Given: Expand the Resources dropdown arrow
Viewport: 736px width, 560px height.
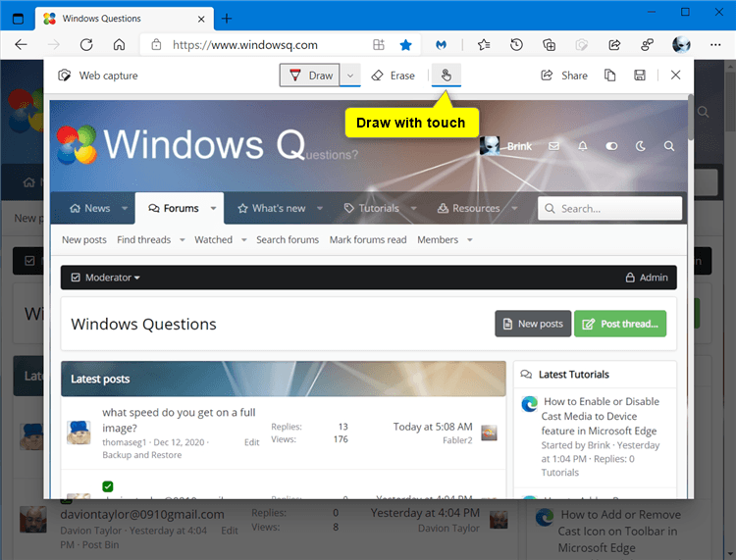Looking at the screenshot, I should pyautogui.click(x=514, y=208).
